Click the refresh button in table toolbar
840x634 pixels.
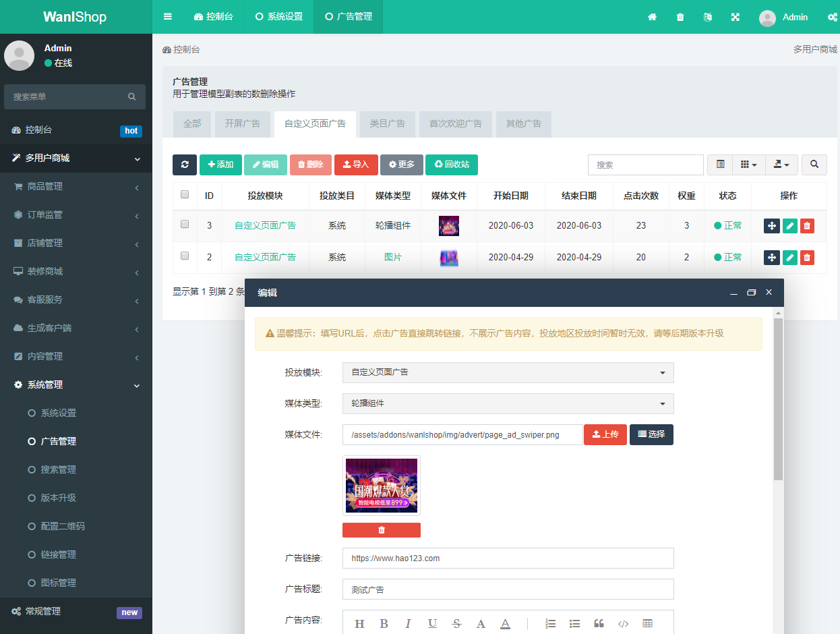[x=185, y=165]
